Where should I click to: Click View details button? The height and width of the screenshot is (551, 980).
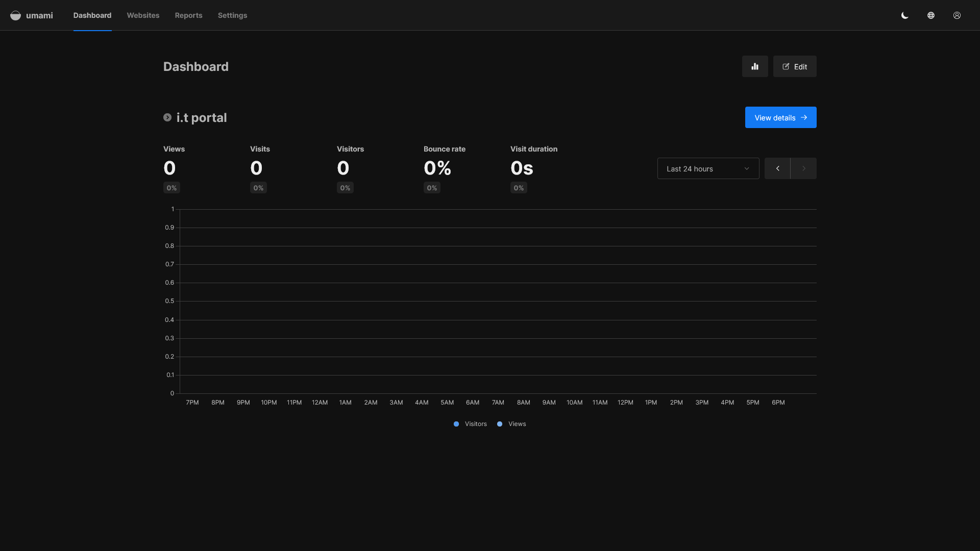pos(780,117)
